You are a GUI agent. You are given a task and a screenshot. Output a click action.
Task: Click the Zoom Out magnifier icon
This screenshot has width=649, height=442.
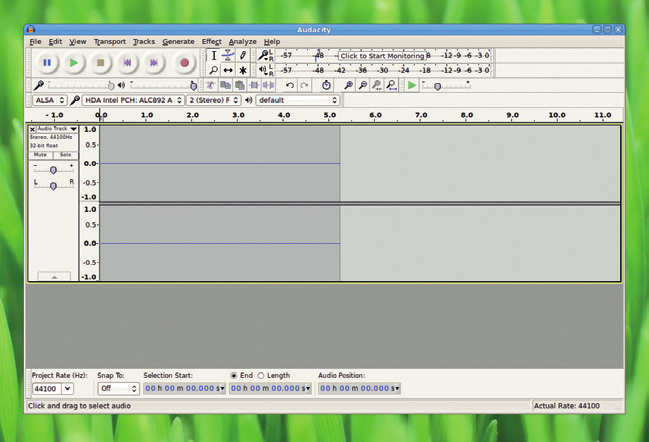click(x=363, y=85)
